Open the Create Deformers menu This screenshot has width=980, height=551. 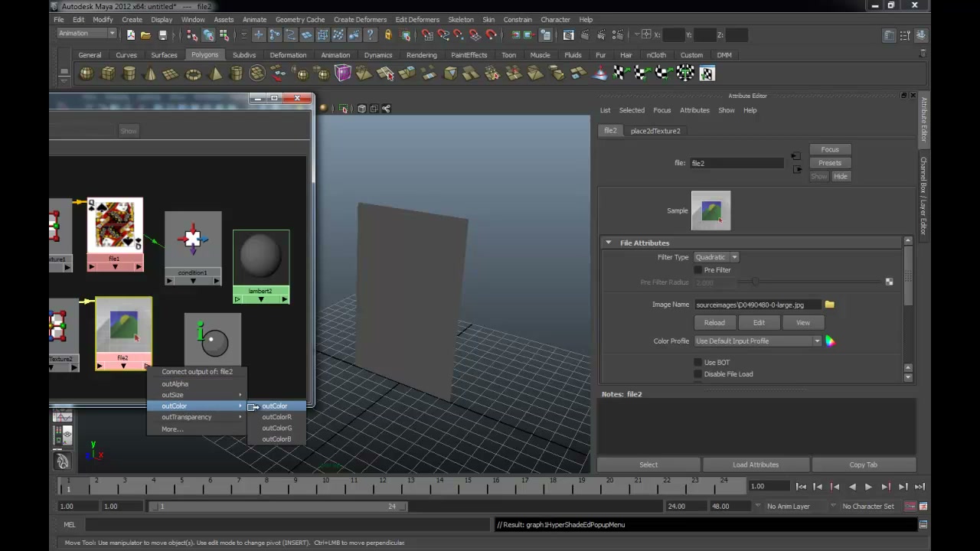click(x=360, y=19)
